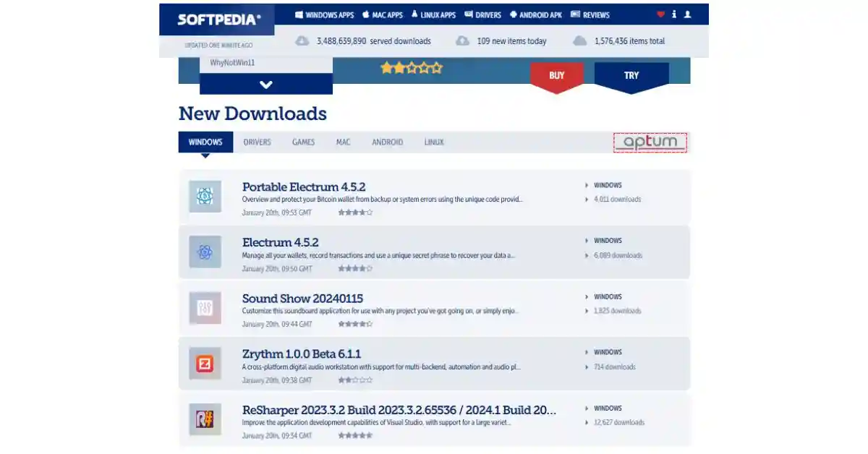Go to Mac Apps section

click(x=382, y=14)
